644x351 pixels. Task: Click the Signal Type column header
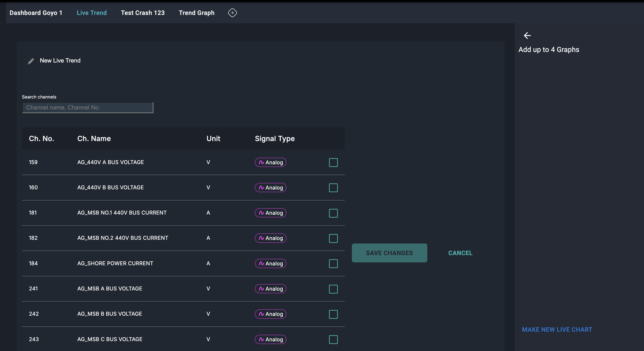click(x=275, y=138)
